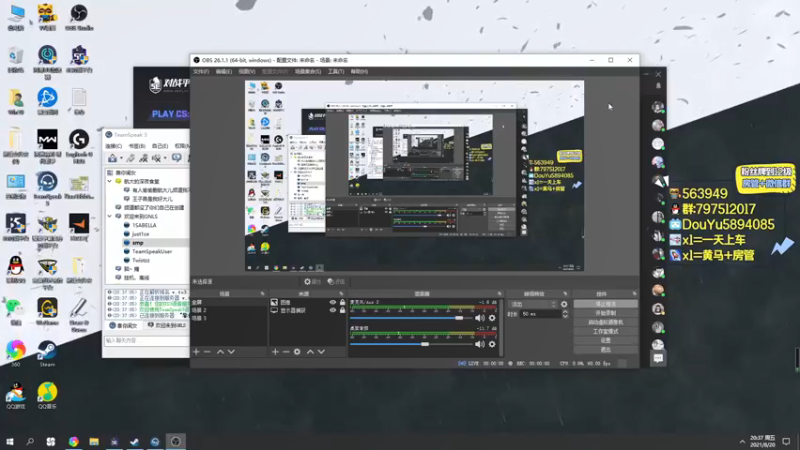Image resolution: width=800 pixels, height=450 pixels.
Task: Toggle 工作室模式 studio mode
Action: (x=605, y=332)
